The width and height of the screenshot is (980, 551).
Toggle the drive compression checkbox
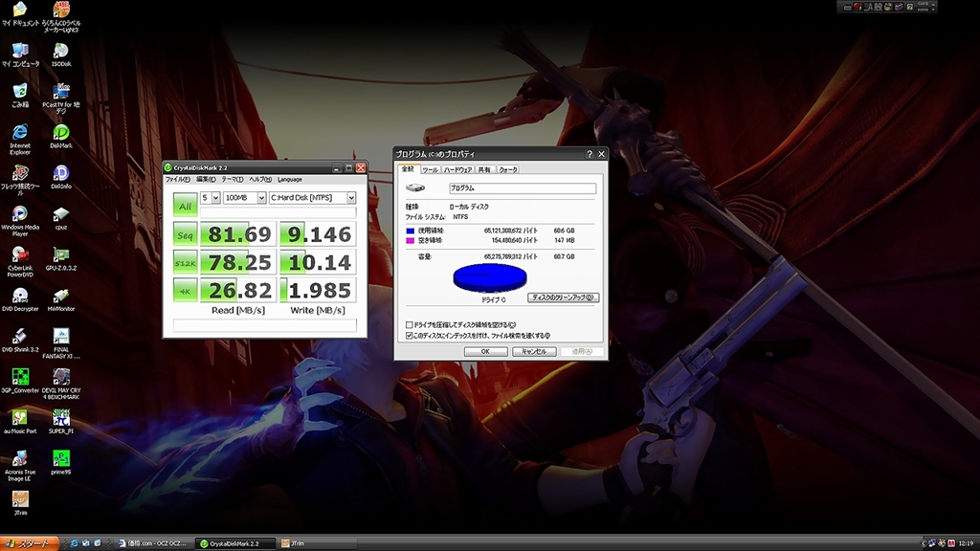coord(410,325)
